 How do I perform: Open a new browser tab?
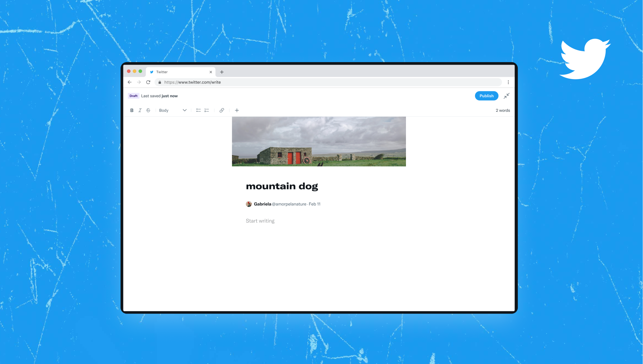point(222,72)
